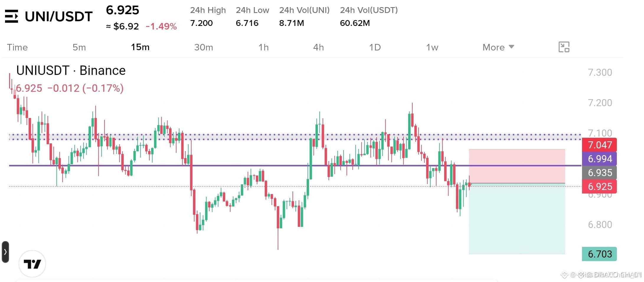Switch chart to 1h interval

tap(264, 47)
